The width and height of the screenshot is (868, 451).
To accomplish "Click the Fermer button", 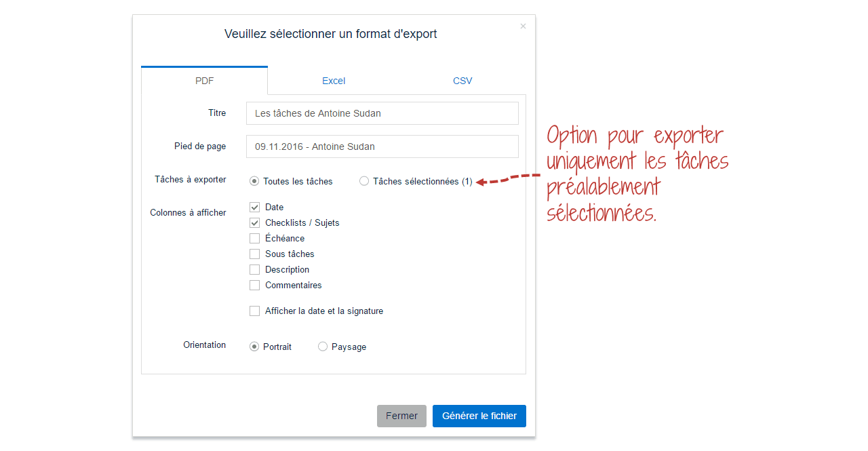I will pyautogui.click(x=401, y=416).
